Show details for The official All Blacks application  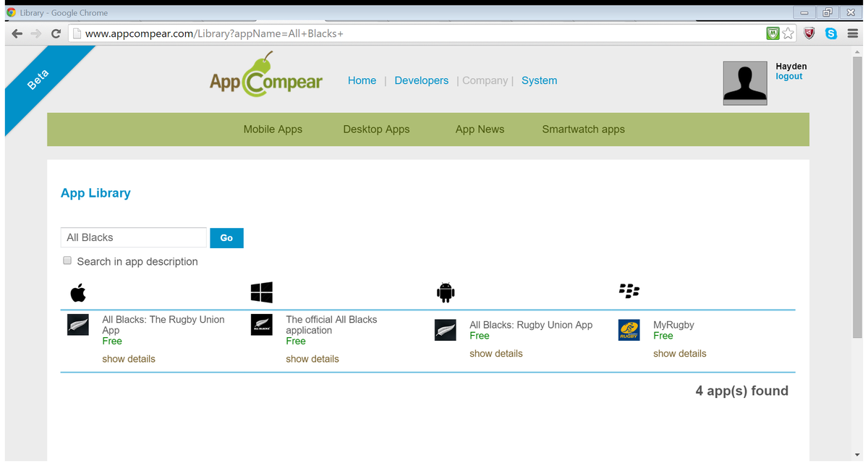pos(312,359)
